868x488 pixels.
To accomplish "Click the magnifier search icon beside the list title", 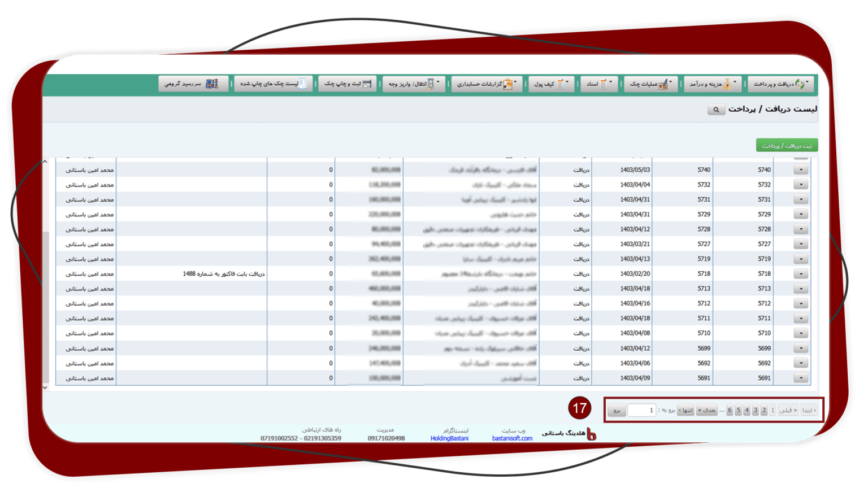I will pos(716,110).
